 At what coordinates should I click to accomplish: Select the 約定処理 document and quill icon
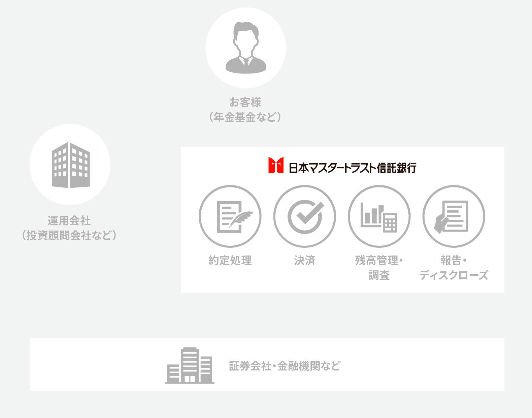230,216
